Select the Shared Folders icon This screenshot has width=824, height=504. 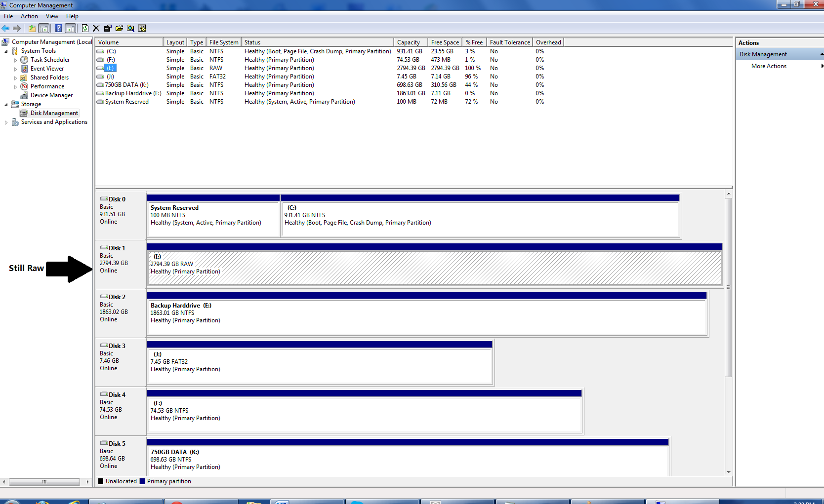click(x=24, y=78)
